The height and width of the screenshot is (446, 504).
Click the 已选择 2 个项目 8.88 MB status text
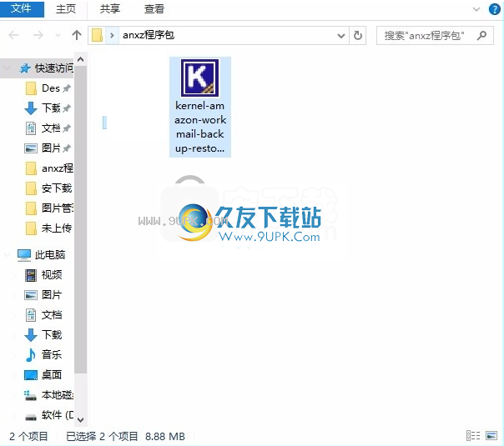(x=126, y=436)
